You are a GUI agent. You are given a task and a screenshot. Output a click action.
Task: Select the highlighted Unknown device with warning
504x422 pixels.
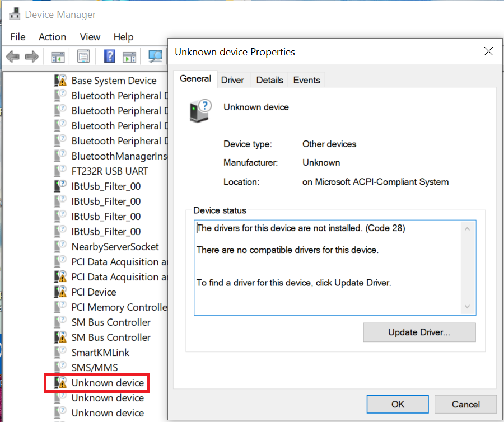click(108, 382)
